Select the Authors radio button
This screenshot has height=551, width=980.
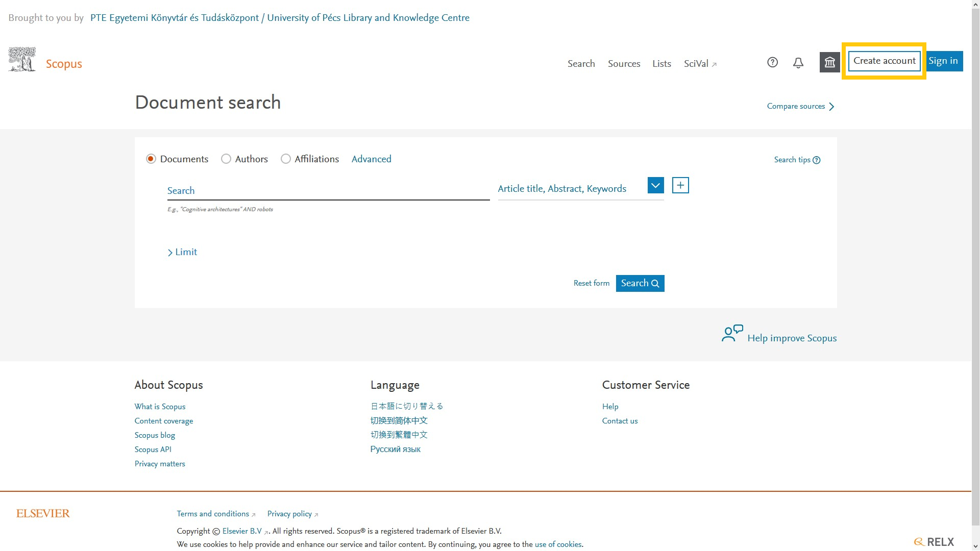pyautogui.click(x=226, y=159)
